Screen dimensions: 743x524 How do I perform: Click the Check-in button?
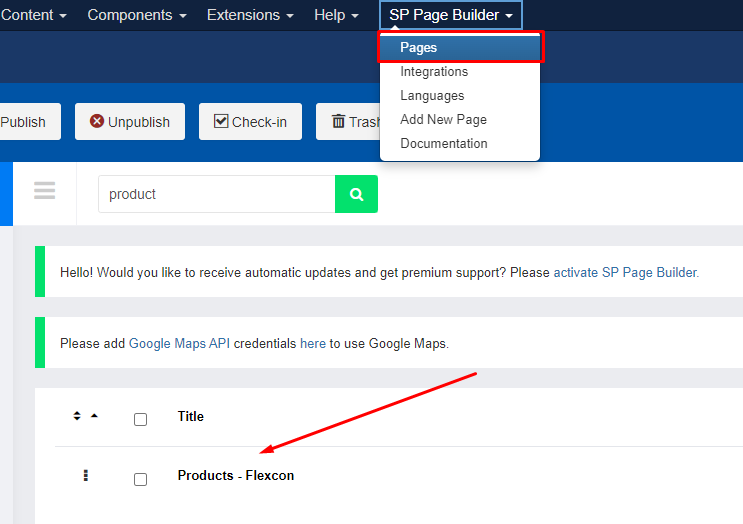tap(250, 122)
